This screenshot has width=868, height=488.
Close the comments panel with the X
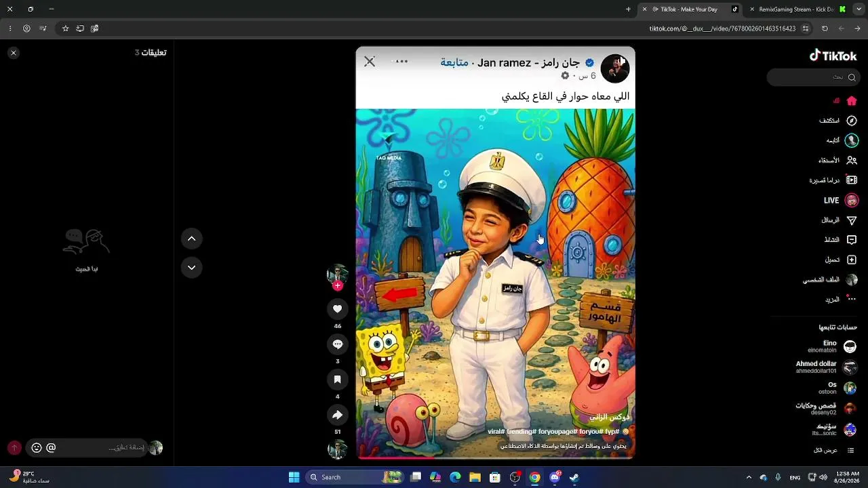[14, 52]
